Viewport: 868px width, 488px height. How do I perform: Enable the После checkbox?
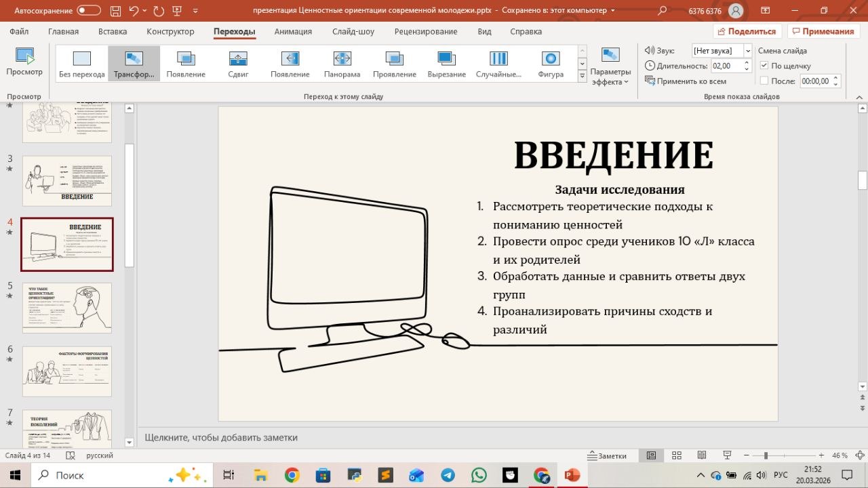(x=764, y=81)
